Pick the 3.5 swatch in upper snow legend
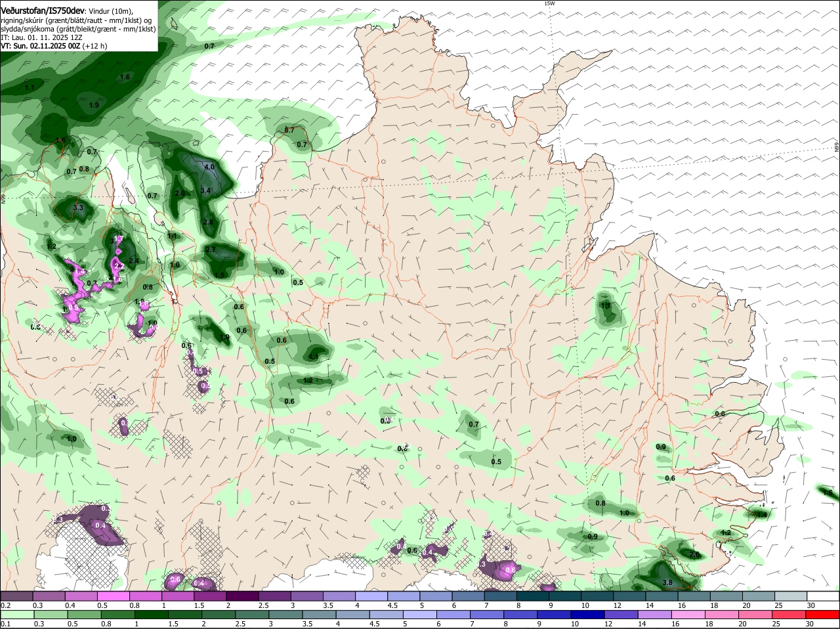Image resolution: width=840 pixels, height=629 pixels. [x=338, y=596]
